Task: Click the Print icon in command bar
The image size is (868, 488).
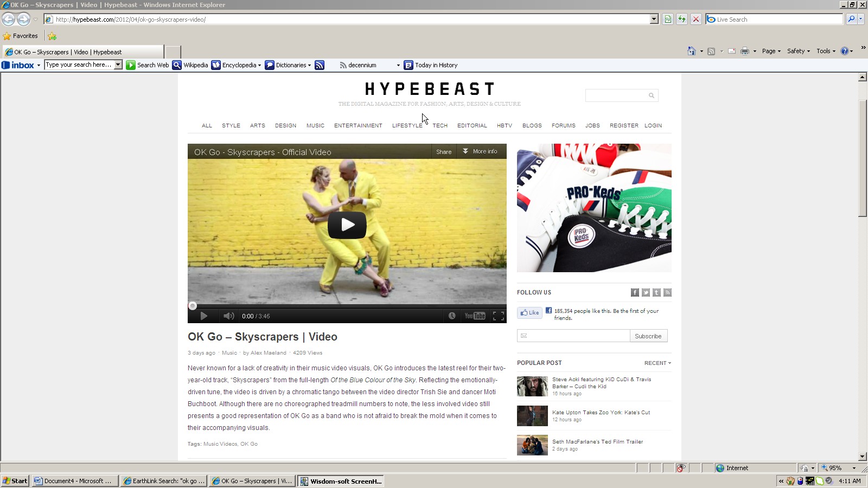Action: click(x=744, y=51)
